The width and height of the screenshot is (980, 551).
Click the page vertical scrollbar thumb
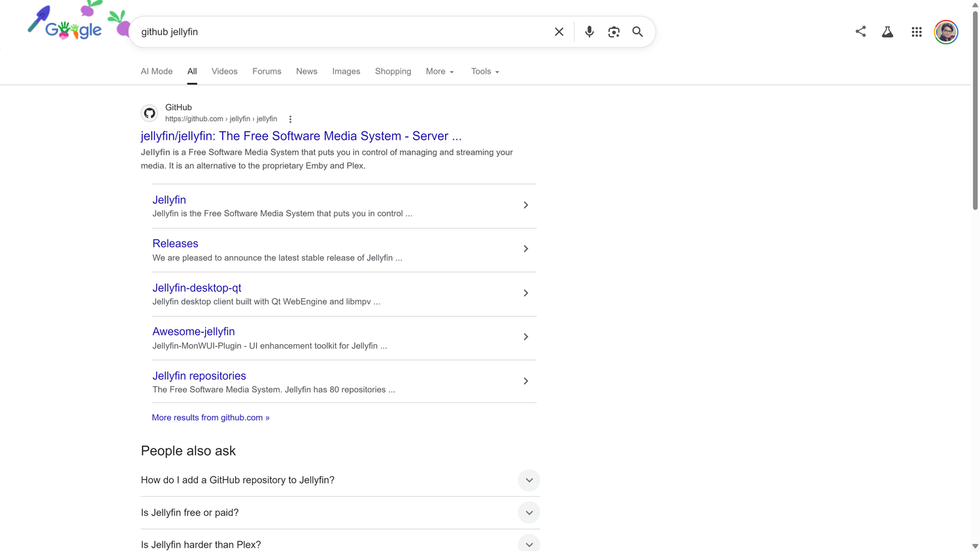coord(975,110)
